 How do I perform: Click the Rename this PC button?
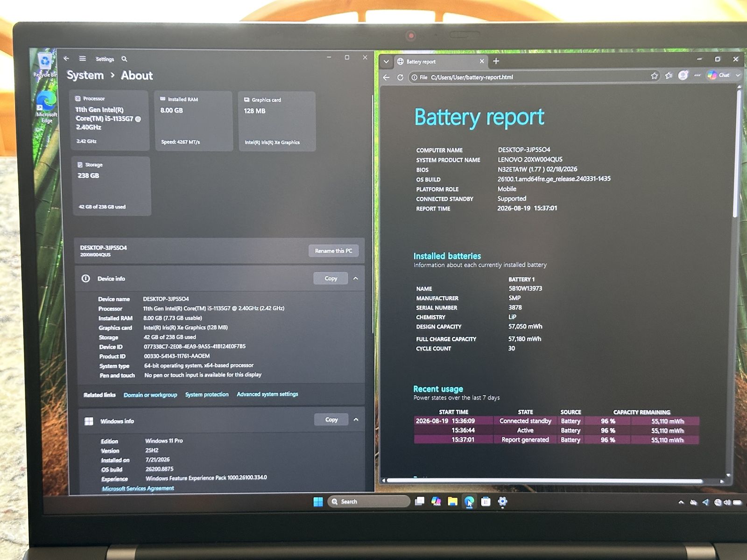[333, 251]
